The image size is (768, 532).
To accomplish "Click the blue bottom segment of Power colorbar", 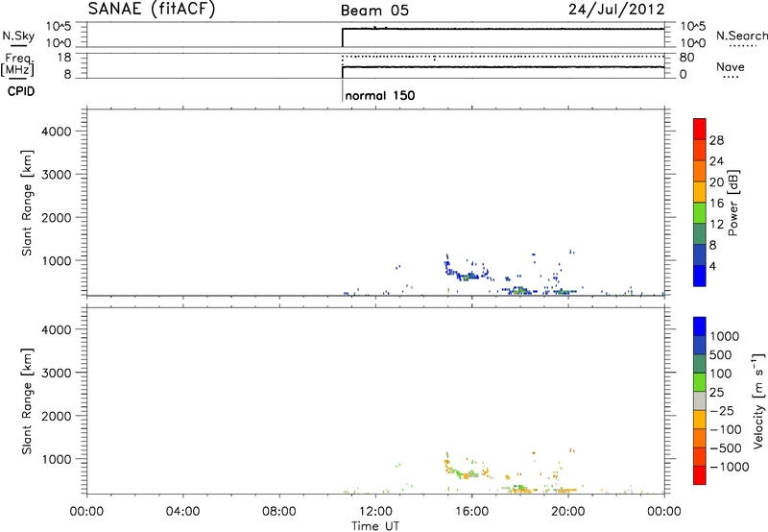I will click(x=700, y=276).
